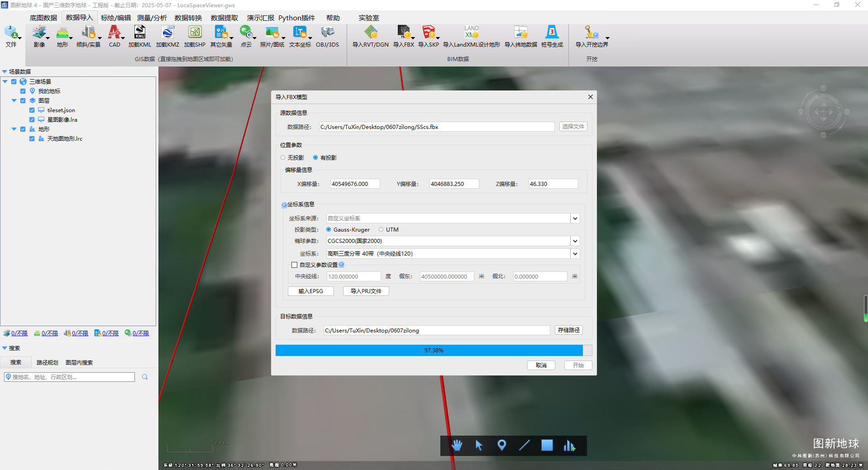
Task: Click the 取消 button
Action: (x=541, y=365)
